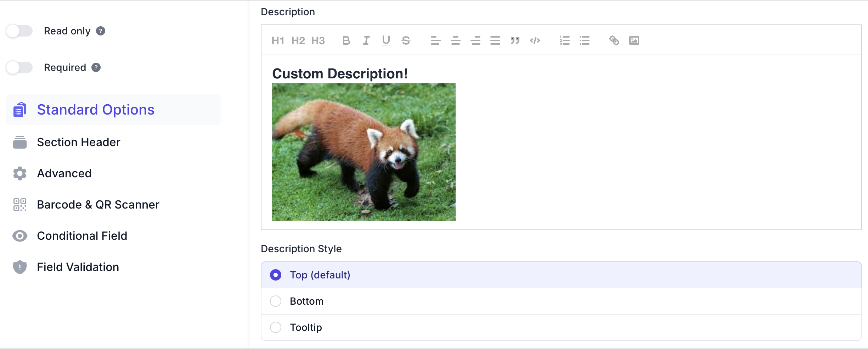Enable the Read only toggle
868x349 pixels.
(x=19, y=31)
